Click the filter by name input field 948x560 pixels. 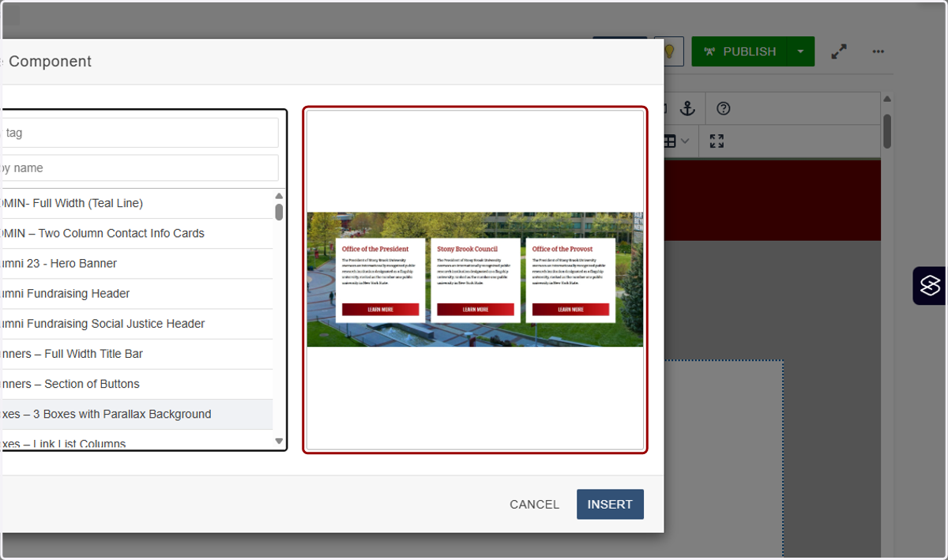[139, 167]
